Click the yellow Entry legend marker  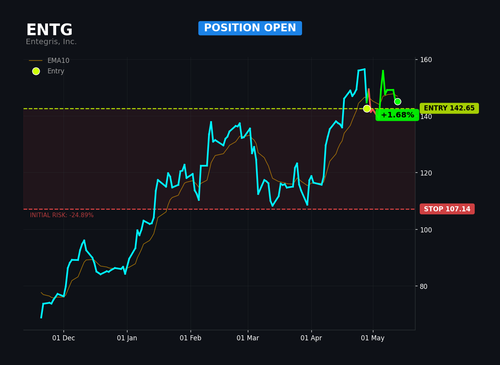pyautogui.click(x=36, y=71)
